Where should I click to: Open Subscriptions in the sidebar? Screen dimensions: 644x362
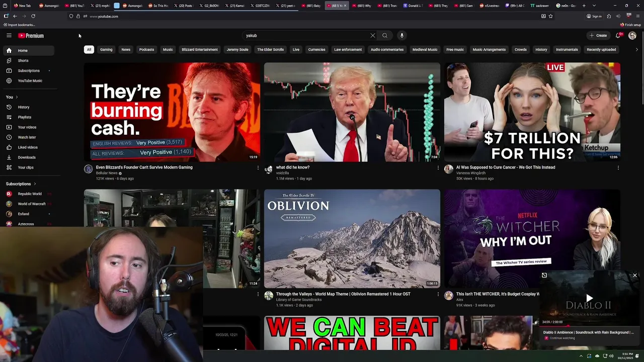tap(28, 70)
